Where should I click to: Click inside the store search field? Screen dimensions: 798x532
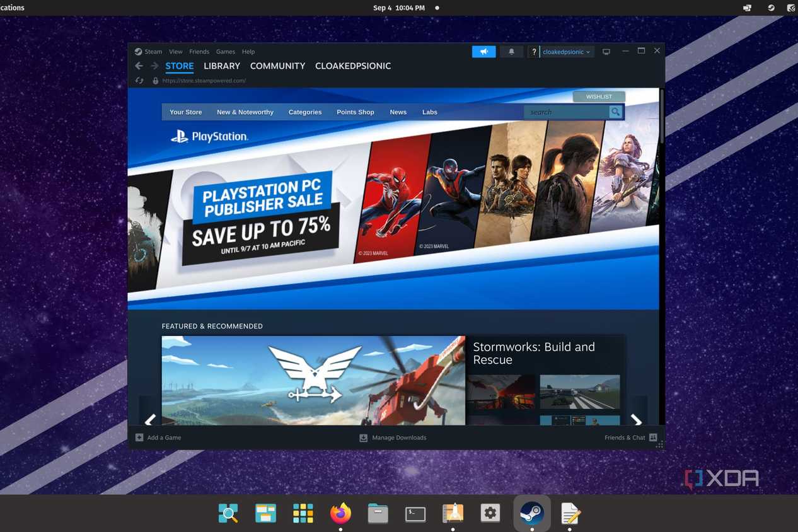click(567, 112)
